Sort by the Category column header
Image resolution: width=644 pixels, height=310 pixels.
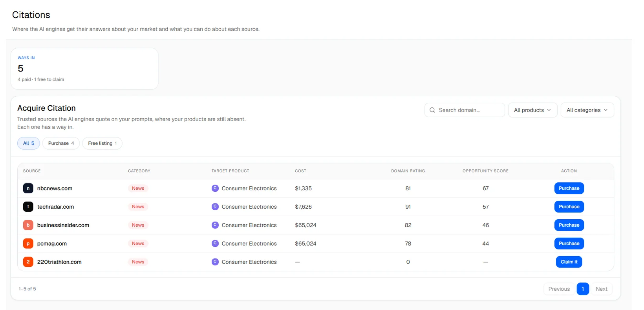(139, 171)
